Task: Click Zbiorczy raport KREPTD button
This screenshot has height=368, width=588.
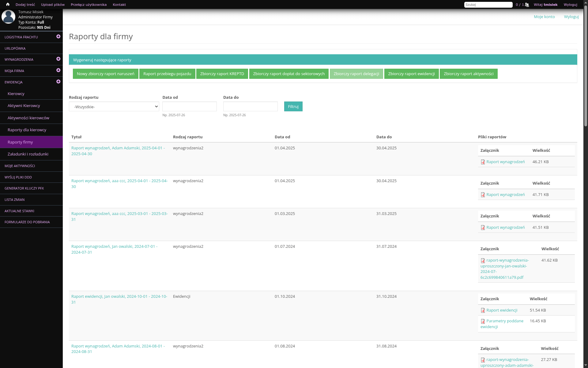Action: pos(222,74)
